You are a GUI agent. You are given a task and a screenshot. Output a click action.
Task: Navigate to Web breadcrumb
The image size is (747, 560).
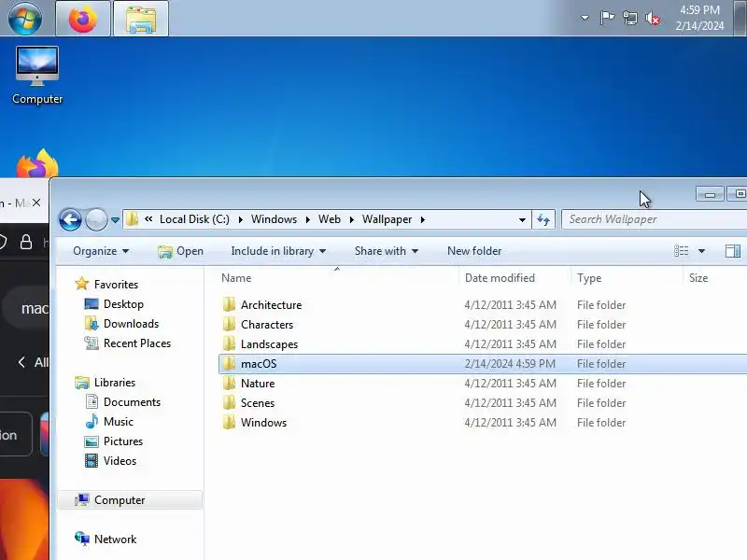click(330, 219)
